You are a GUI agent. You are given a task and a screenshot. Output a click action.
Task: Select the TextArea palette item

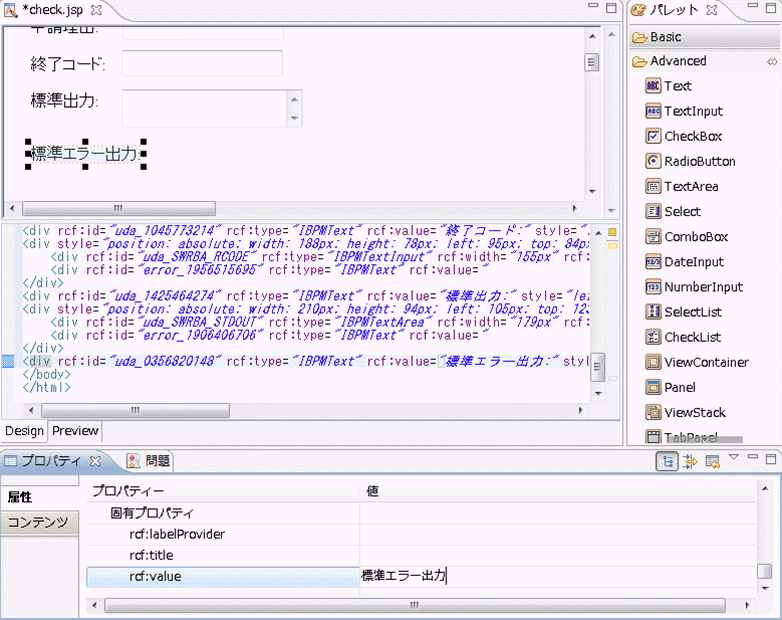690,186
